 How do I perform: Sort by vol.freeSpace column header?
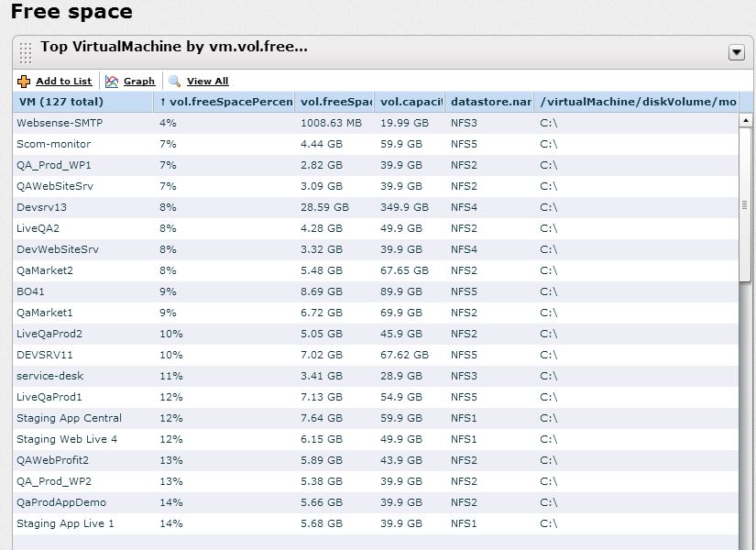334,102
